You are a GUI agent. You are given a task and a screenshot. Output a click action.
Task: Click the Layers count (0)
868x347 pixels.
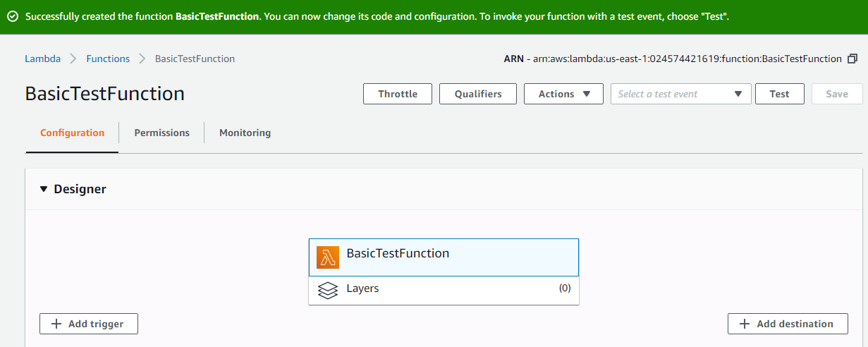[x=565, y=288]
